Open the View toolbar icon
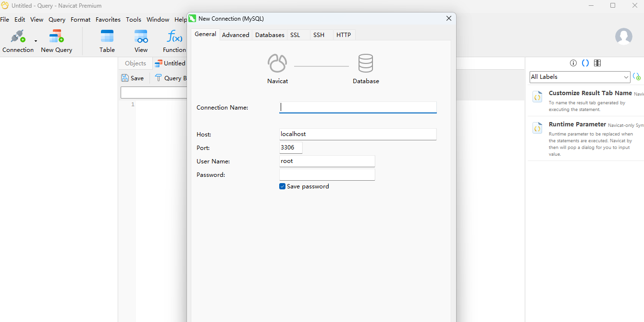This screenshot has width=644, height=322. pos(141,37)
